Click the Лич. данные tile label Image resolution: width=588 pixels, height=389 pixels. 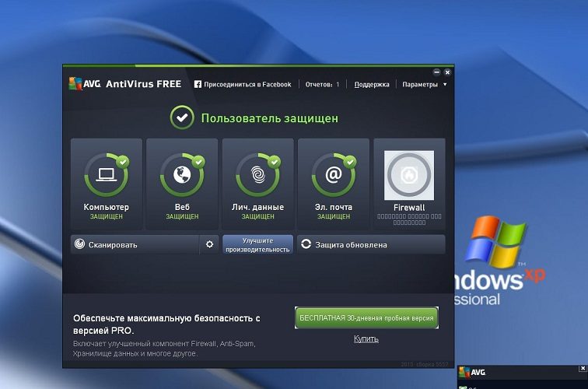pos(258,207)
